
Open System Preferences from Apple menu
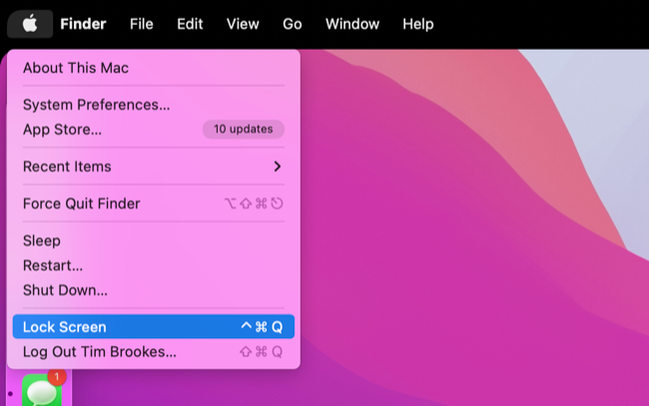coord(154,105)
